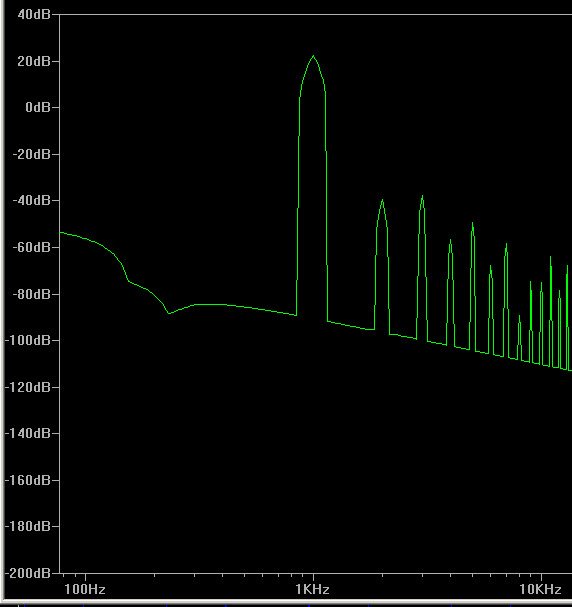Image resolution: width=572 pixels, height=607 pixels.
Task: Click the 40dB vertical axis label
Action: pos(34,15)
